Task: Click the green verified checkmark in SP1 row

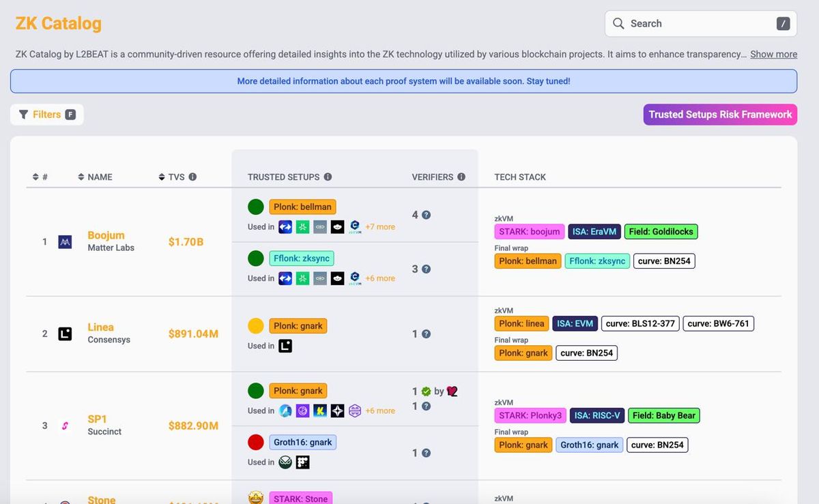Action: click(x=426, y=391)
